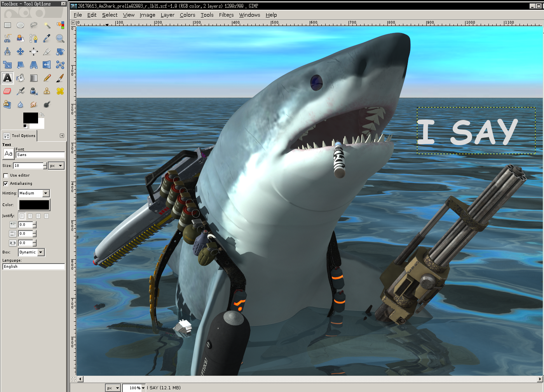The image size is (544, 392).
Task: Select the Scale tool
Action: point(7,65)
